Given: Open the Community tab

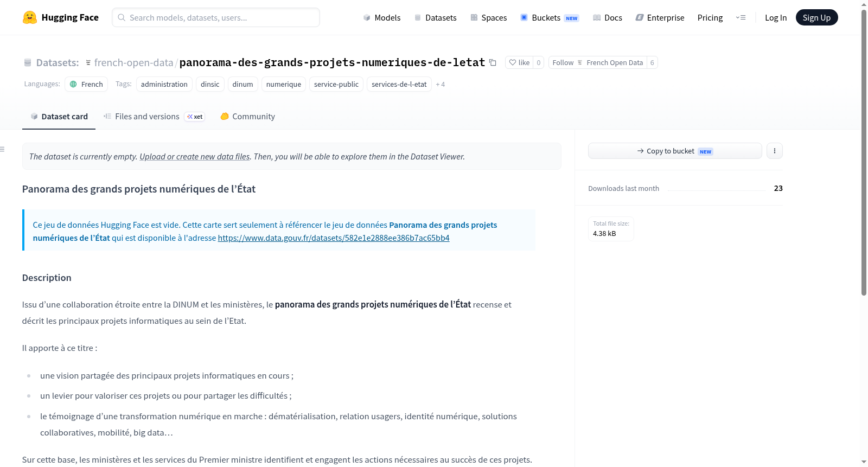Looking at the screenshot, I should click(x=247, y=116).
